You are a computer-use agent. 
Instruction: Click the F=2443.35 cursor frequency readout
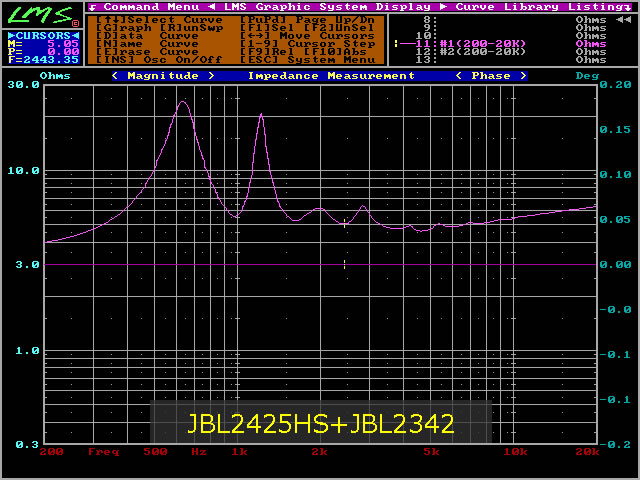tap(43, 60)
